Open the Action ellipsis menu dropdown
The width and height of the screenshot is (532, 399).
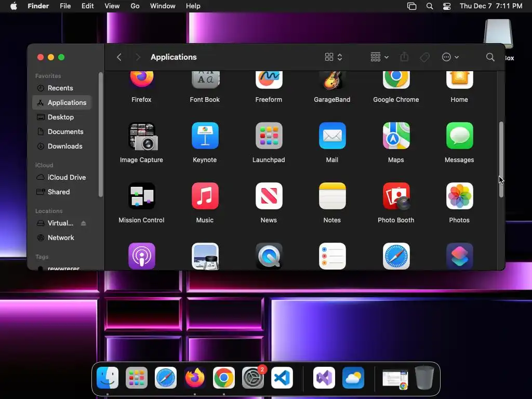(x=450, y=57)
